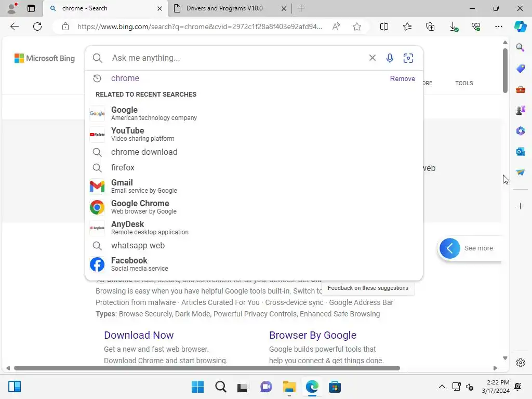Open Task View from taskbar
This screenshot has width=532, height=399.
(242, 387)
